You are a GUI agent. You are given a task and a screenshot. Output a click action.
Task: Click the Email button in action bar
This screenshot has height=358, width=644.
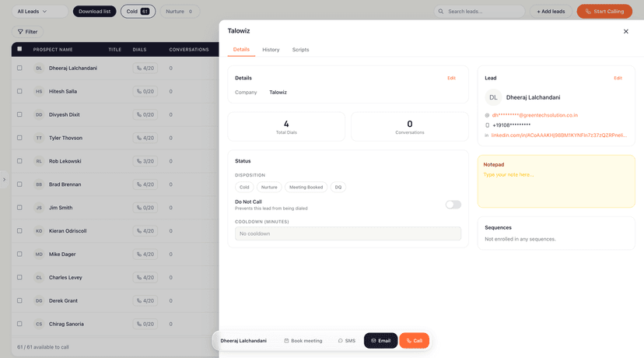(380, 341)
